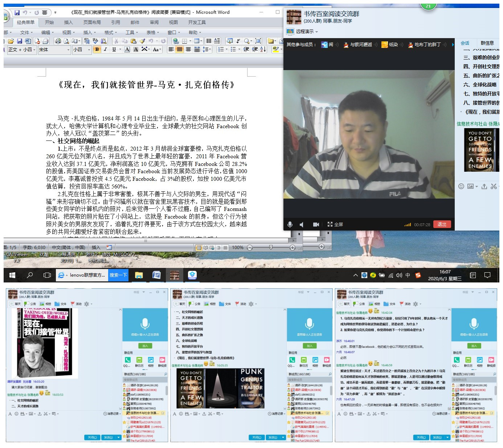
Task: Open the font name dropdown showing 宋体
Action: (x=68, y=50)
